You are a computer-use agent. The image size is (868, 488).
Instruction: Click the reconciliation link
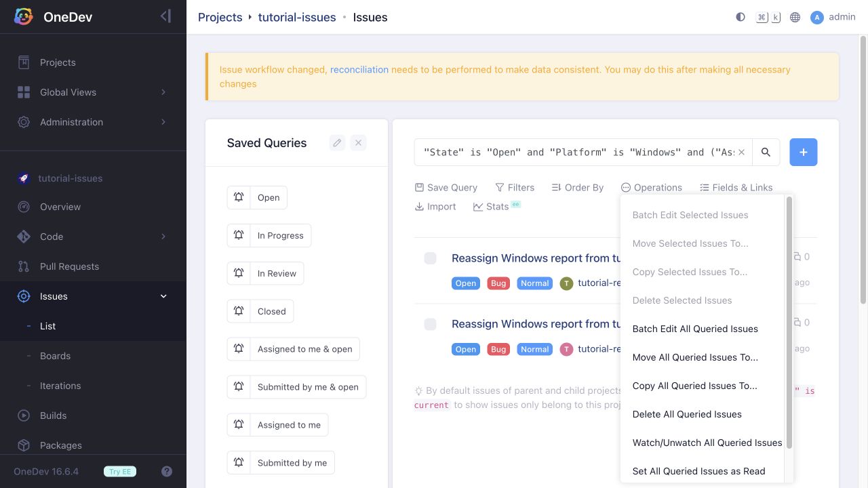pos(359,69)
